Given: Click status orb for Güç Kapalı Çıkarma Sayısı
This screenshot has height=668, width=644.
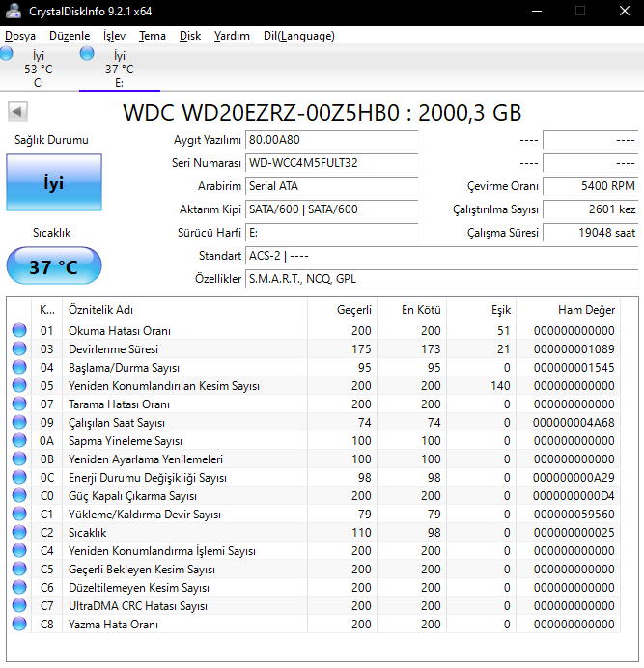Looking at the screenshot, I should click(x=19, y=495).
